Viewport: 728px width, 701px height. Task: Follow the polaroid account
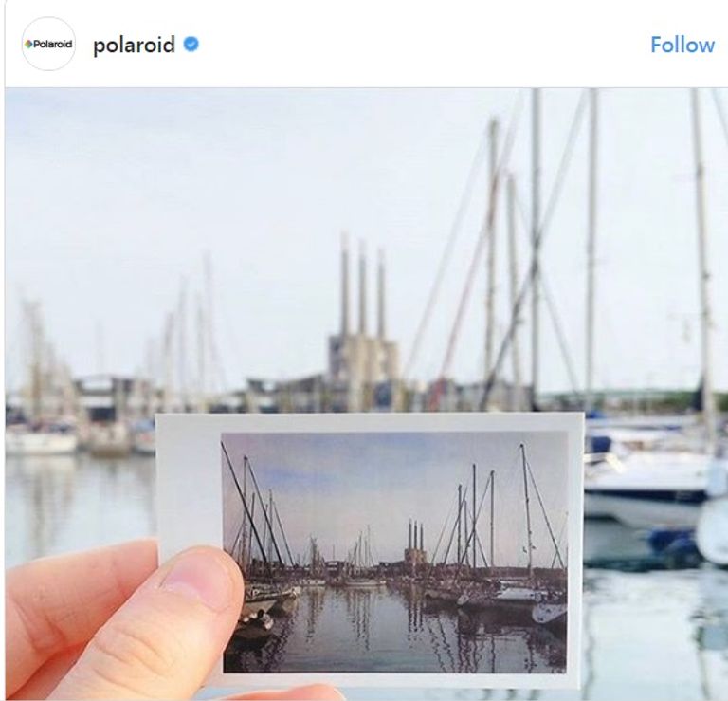tap(682, 46)
